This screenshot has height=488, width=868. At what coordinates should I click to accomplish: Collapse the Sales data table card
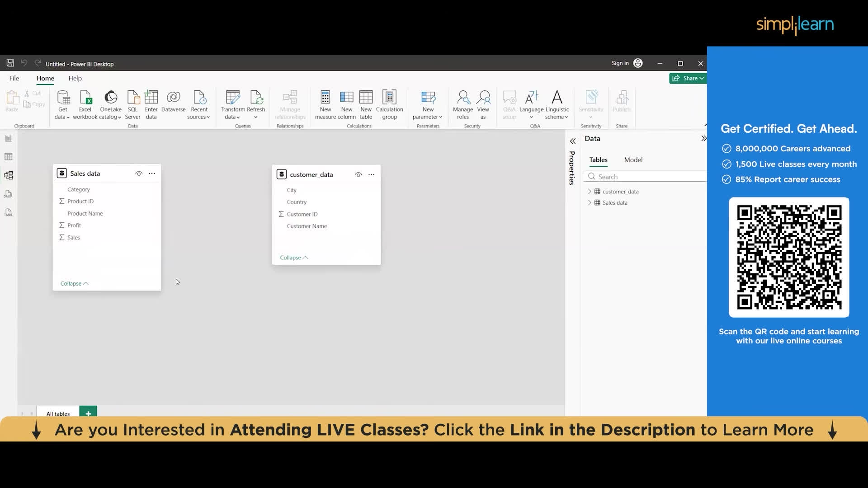tap(74, 283)
